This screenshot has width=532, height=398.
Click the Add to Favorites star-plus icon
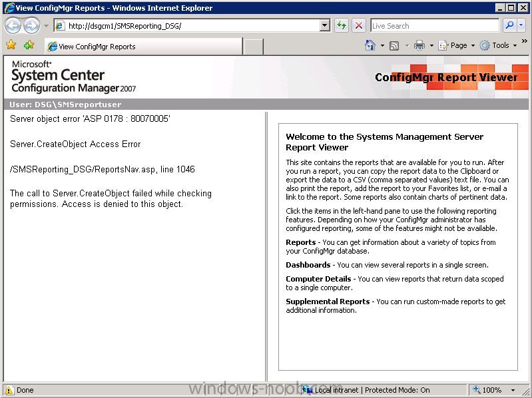[x=29, y=45]
